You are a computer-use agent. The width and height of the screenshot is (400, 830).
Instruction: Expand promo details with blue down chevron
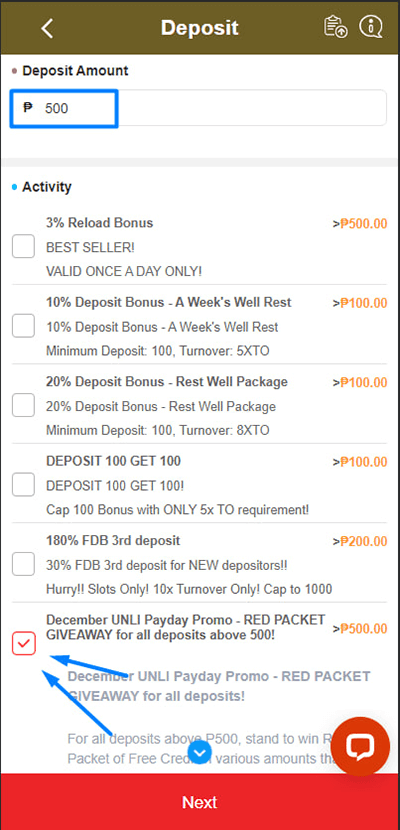[x=200, y=752]
